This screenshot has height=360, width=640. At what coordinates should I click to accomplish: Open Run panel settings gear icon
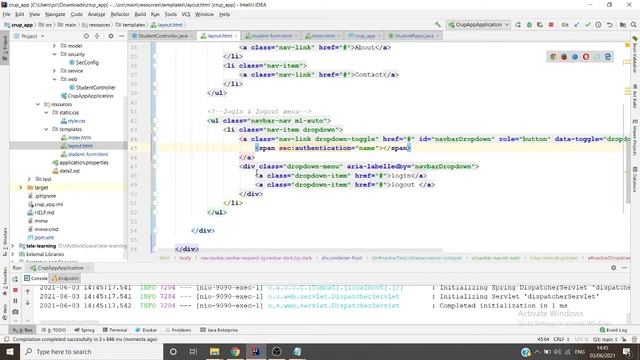click(613, 267)
